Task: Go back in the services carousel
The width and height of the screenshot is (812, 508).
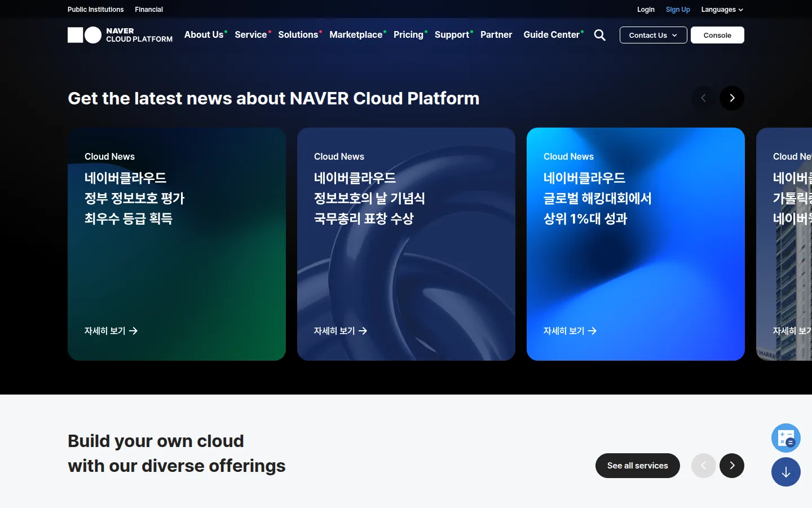Action: pyautogui.click(x=704, y=466)
